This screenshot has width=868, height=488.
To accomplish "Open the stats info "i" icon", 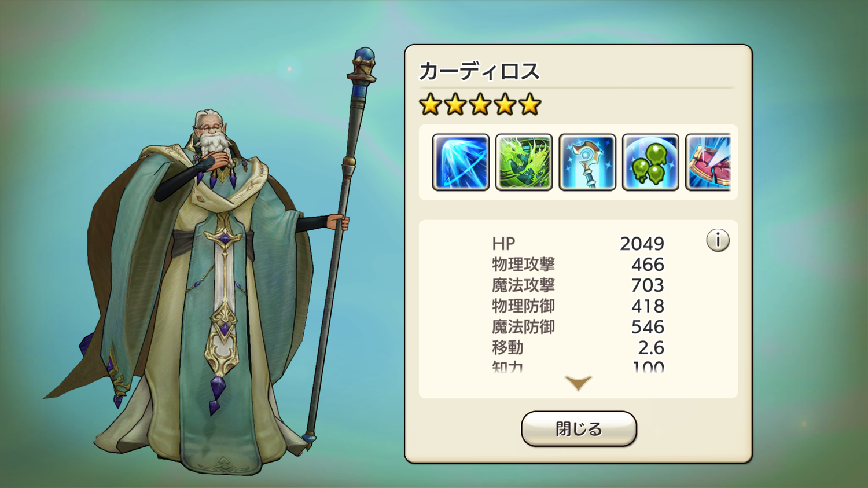I will [x=718, y=240].
